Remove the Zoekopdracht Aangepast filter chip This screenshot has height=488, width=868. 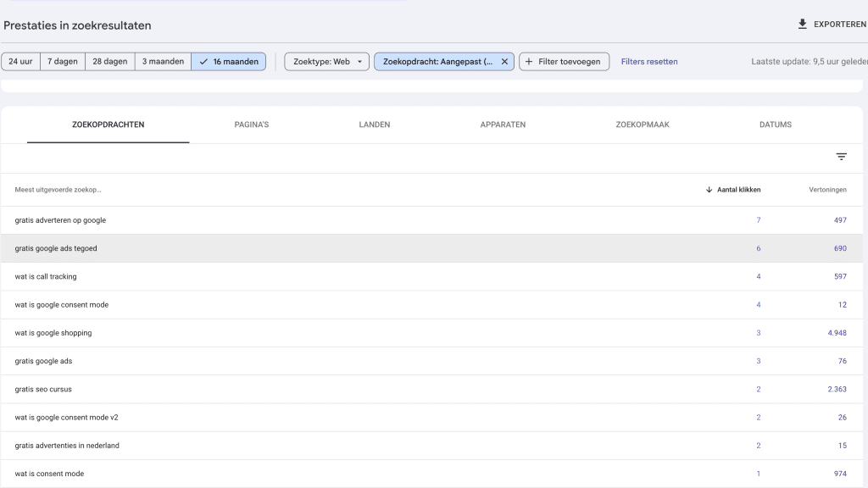coord(504,61)
